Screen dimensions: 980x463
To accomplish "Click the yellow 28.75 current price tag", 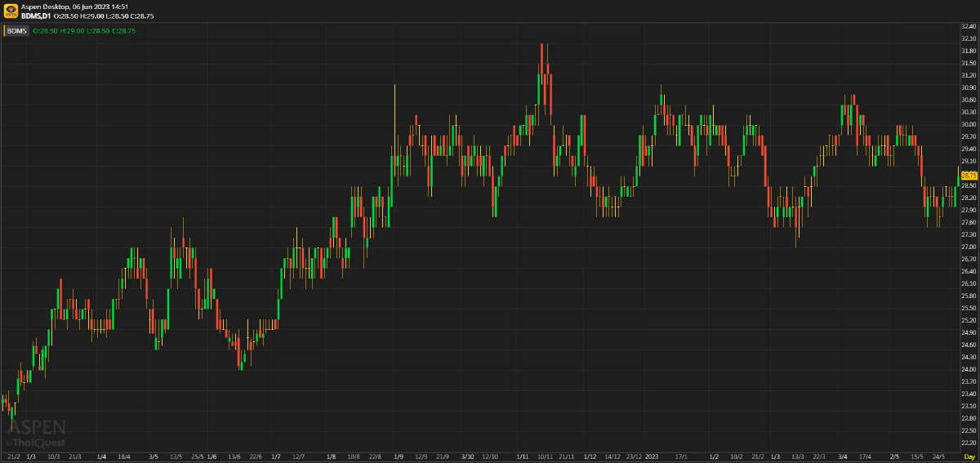I will click(x=969, y=176).
